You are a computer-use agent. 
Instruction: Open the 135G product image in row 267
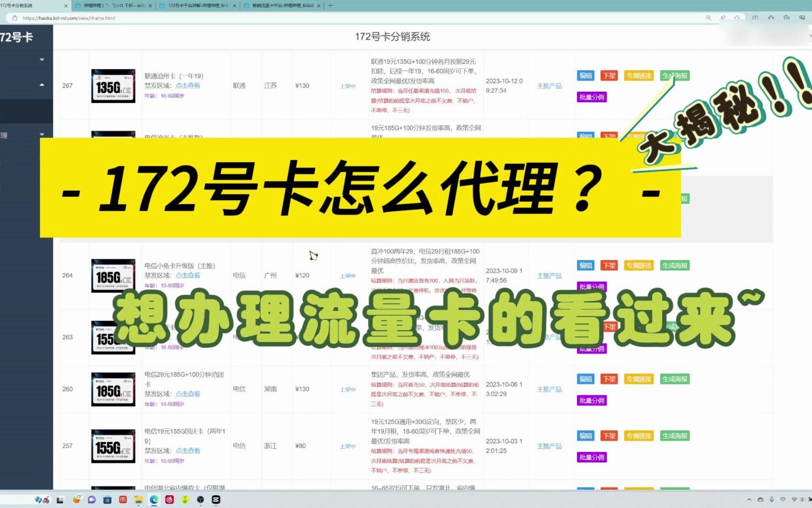113,86
